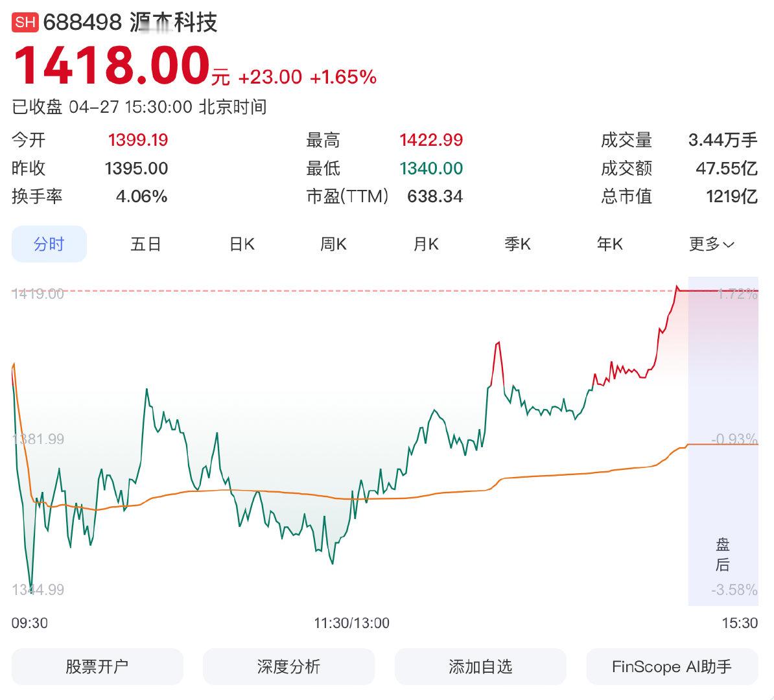The height and width of the screenshot is (700, 774).
Task: Click the price change +23.00
Action: [x=270, y=77]
